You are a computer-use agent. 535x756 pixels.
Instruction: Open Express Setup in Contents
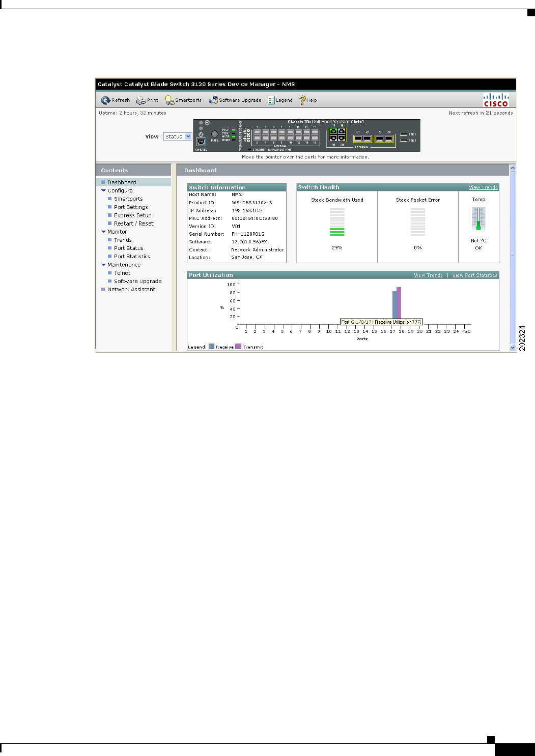tap(132, 215)
